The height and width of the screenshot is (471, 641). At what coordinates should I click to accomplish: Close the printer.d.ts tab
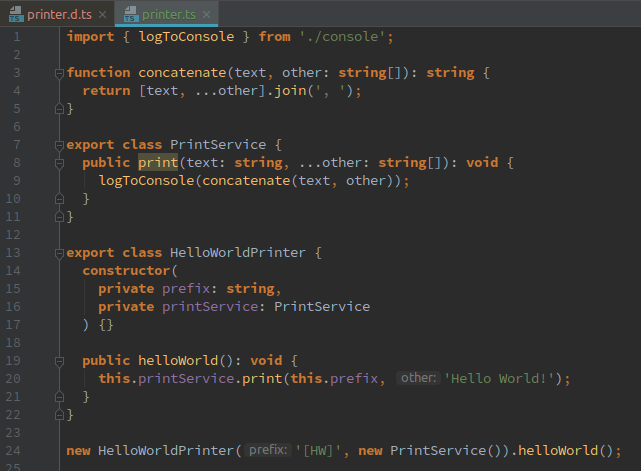click(x=101, y=14)
